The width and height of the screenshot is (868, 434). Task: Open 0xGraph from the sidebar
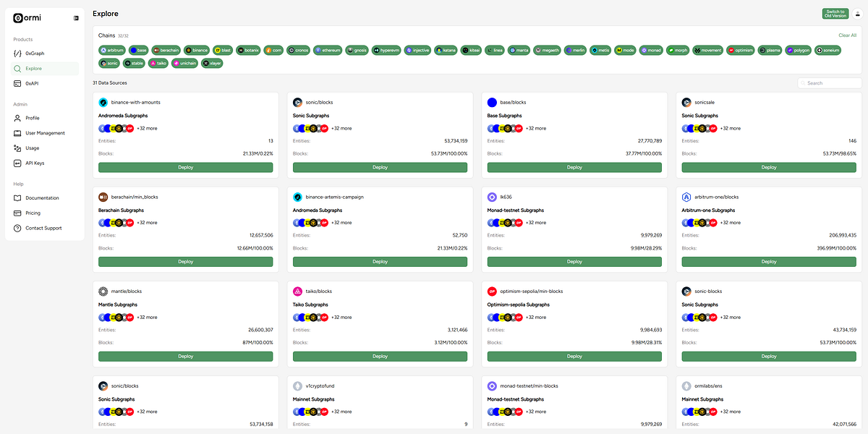click(46, 54)
